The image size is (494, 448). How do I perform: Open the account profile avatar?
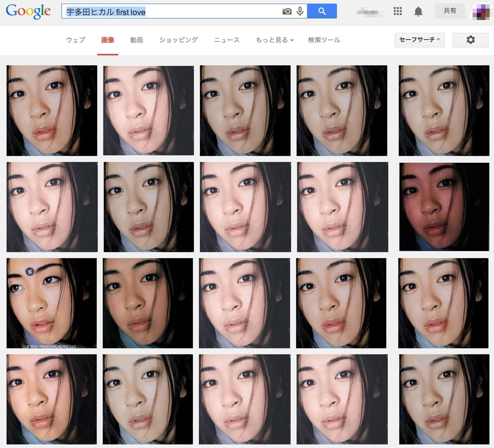[x=481, y=11]
